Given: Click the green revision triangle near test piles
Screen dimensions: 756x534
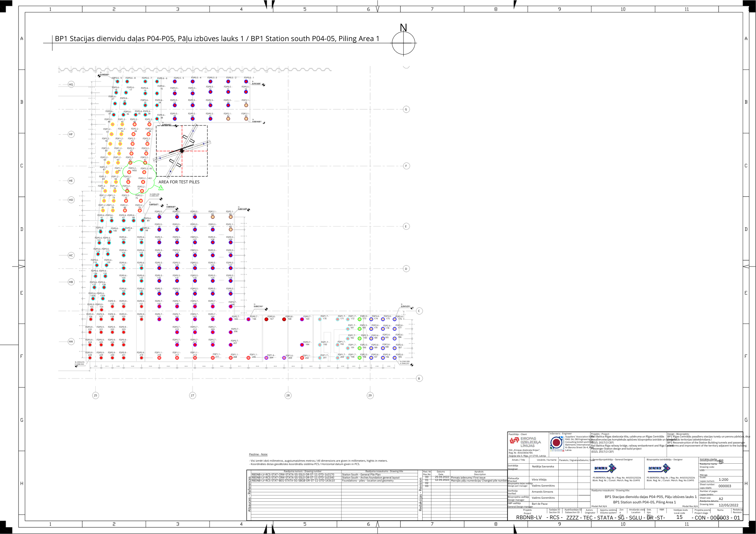Looking at the screenshot, I should pos(161,188).
